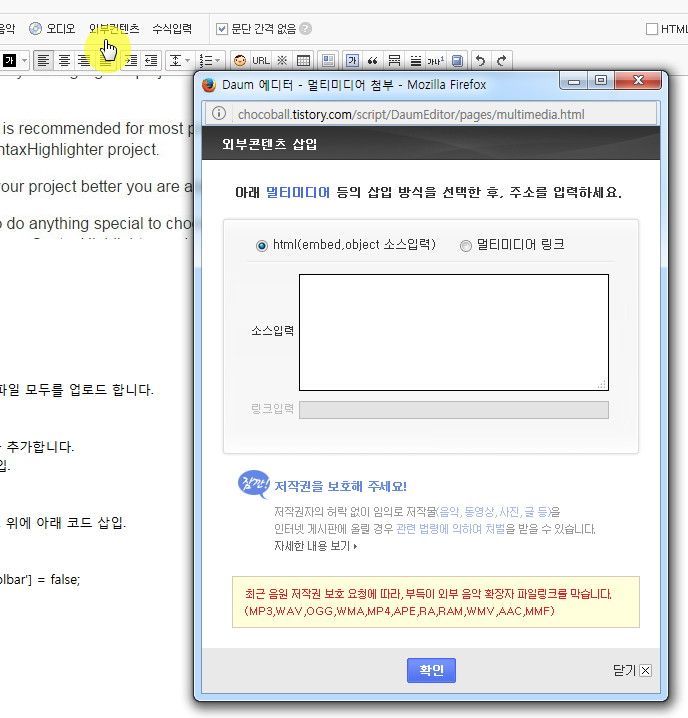Viewport: 688px width, 718px height.
Task: Enable the HTML checkbox
Action: pyautogui.click(x=651, y=29)
